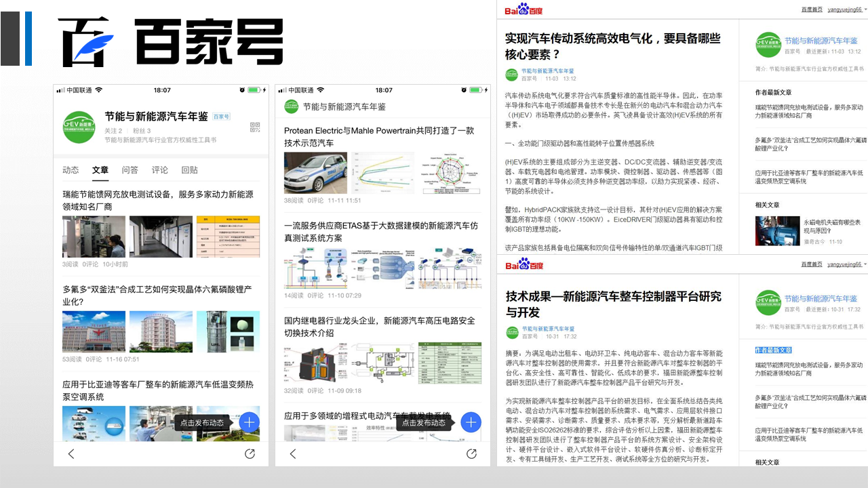Open 多氟多 link in top sidebar
This screenshot has height=488, width=868.
(811, 144)
